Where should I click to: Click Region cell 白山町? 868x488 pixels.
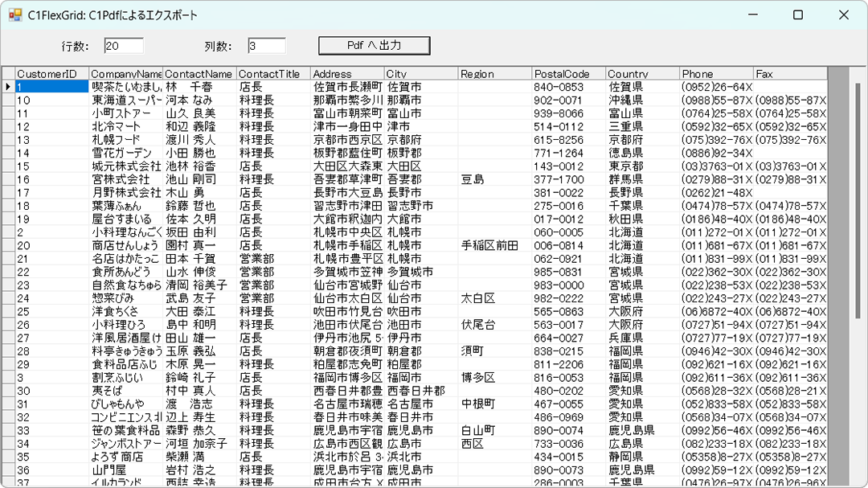point(495,430)
